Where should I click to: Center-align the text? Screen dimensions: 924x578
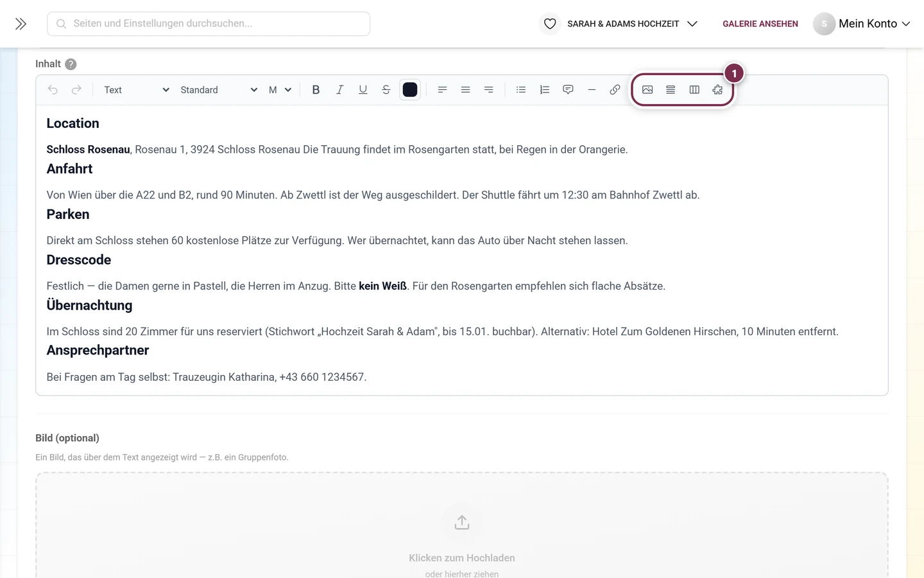(x=465, y=90)
